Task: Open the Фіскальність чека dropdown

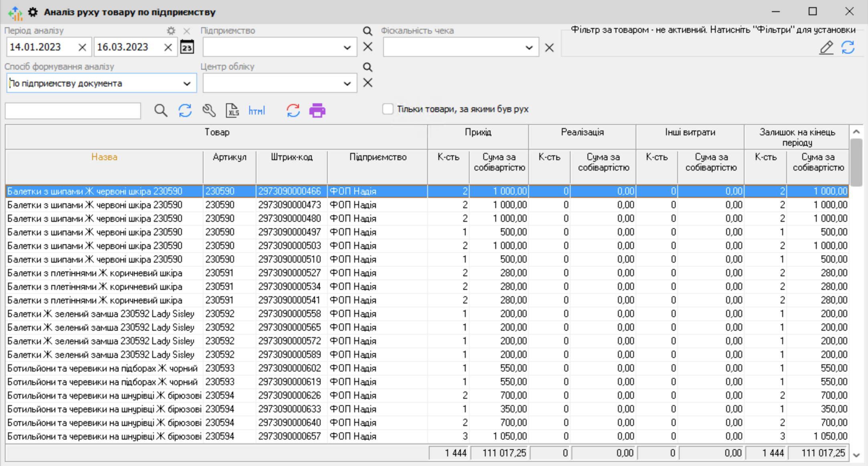Action: click(x=529, y=48)
